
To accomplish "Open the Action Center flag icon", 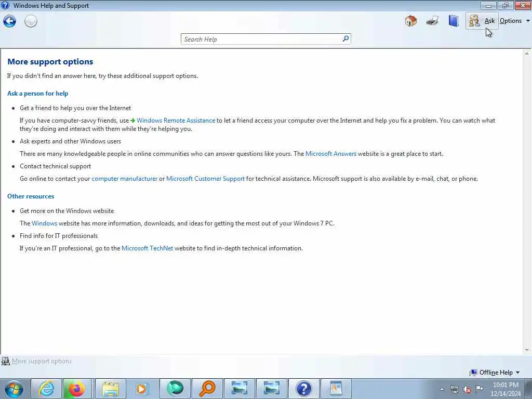I will 480,389.
